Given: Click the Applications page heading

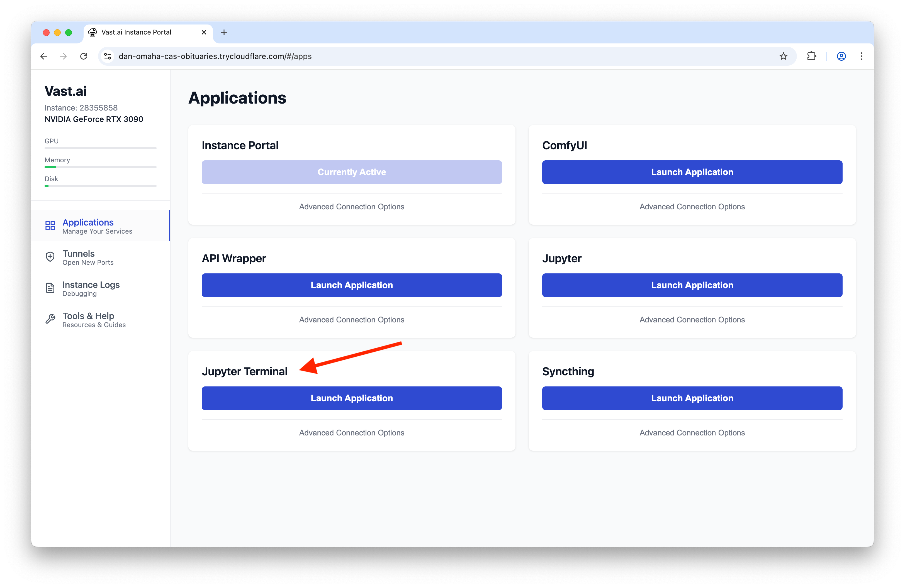Looking at the screenshot, I should [x=237, y=98].
